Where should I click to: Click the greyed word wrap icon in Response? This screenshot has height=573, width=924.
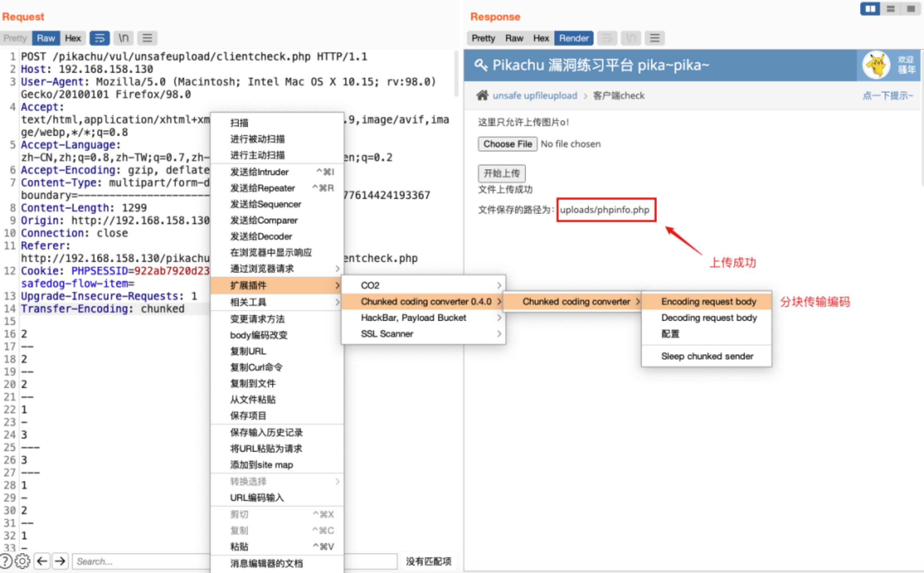pos(607,38)
